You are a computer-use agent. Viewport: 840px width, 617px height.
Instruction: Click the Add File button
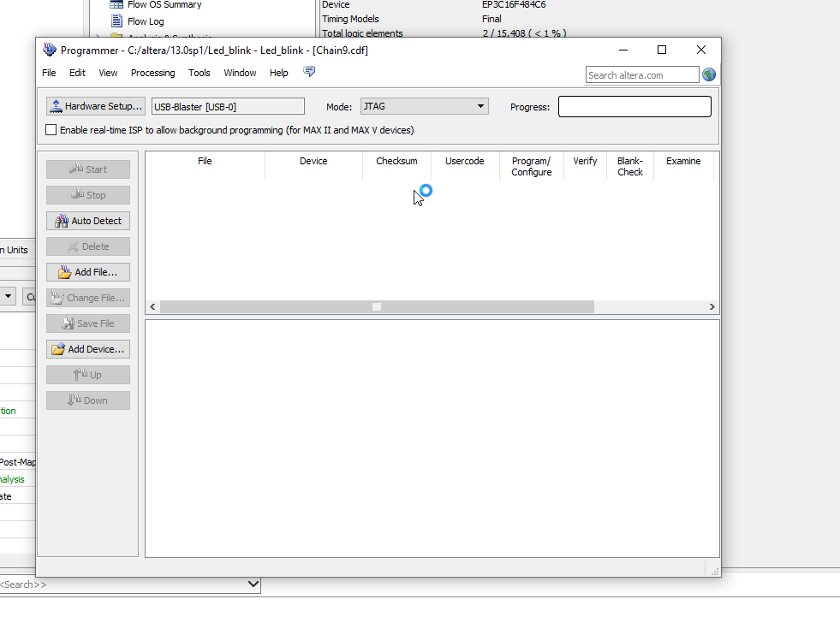88,272
